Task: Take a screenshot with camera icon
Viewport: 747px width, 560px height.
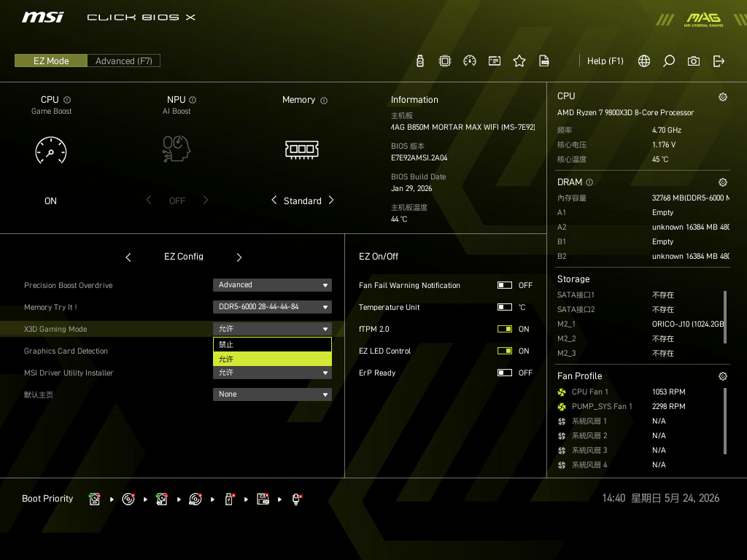Action: 694,61
